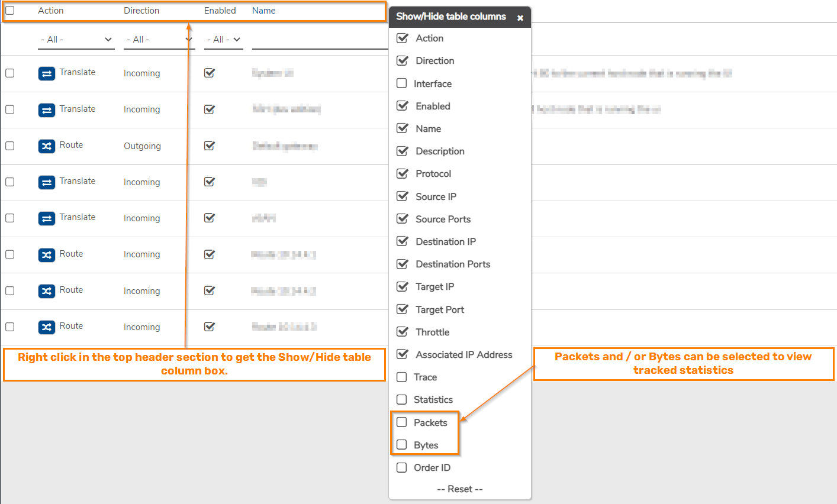This screenshot has width=837, height=504.
Task: Enable the Order ID column option
Action: (x=402, y=467)
